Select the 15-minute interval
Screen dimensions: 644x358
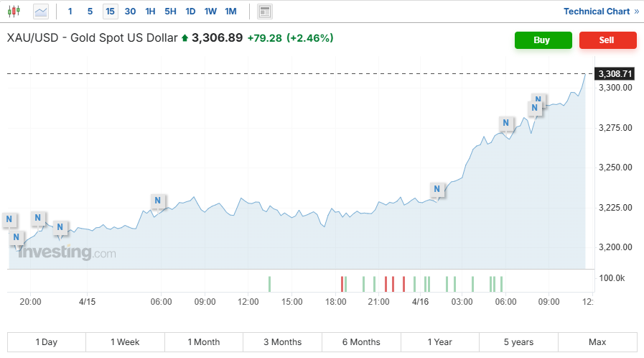(x=110, y=12)
